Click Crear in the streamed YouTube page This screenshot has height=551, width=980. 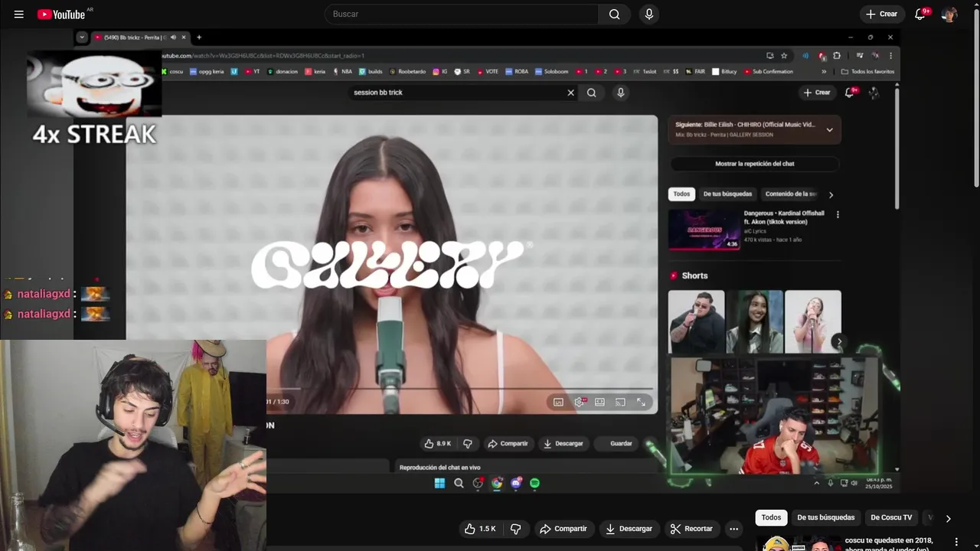817,93
